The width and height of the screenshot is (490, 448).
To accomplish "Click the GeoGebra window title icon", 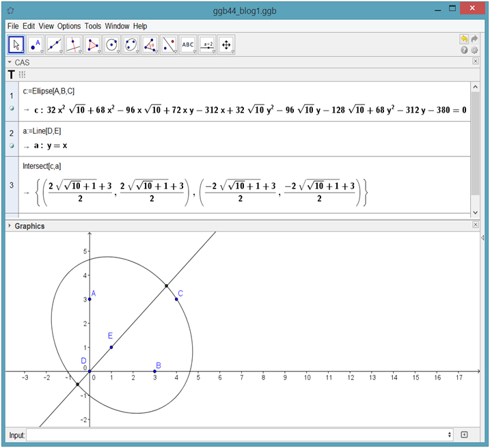I will tap(10, 11).
